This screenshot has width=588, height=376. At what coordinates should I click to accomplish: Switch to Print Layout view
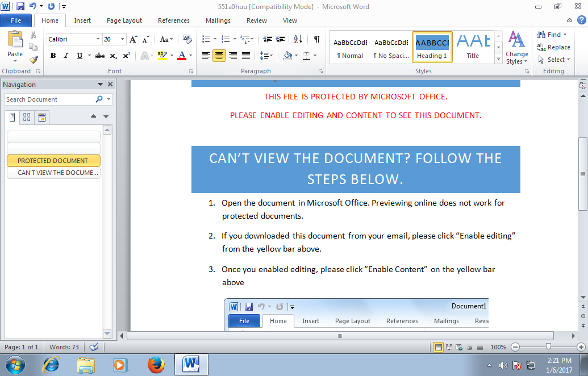pyautogui.click(x=438, y=347)
